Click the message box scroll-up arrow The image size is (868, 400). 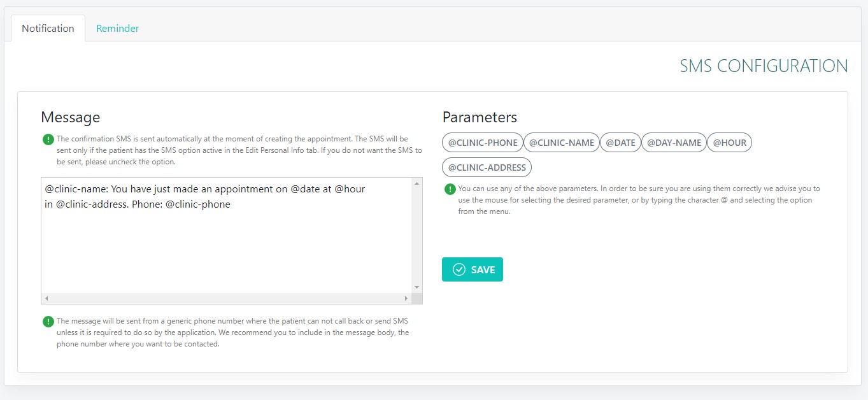click(417, 183)
